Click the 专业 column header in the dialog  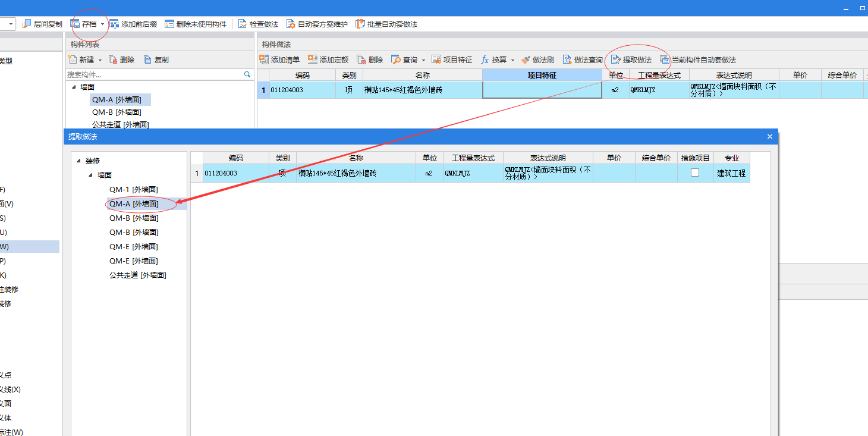[732, 158]
